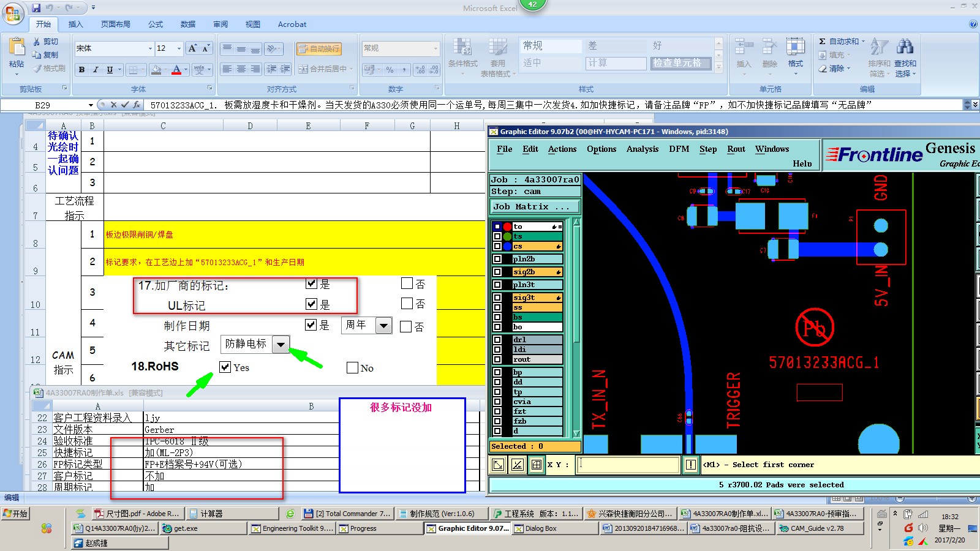Screen dimensions: 980x551
Task: Toggle visibility box of layer rout
Action: 497,359
